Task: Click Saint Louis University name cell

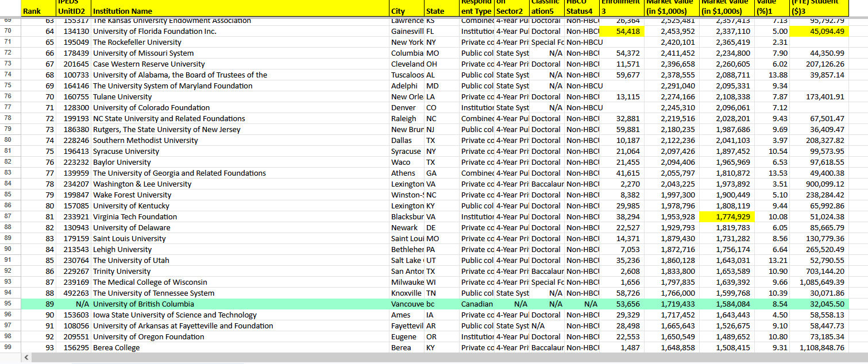Action: pyautogui.click(x=240, y=238)
